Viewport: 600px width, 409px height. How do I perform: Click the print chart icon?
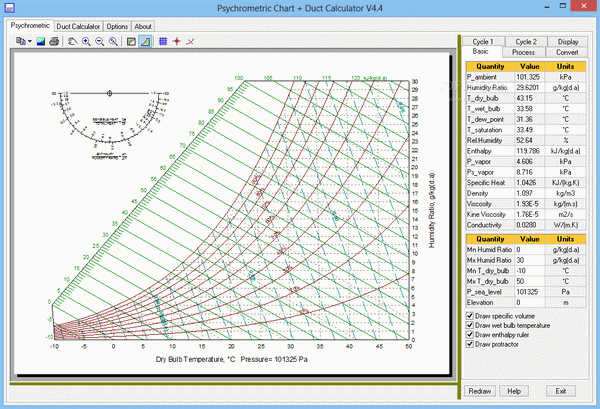[x=54, y=42]
